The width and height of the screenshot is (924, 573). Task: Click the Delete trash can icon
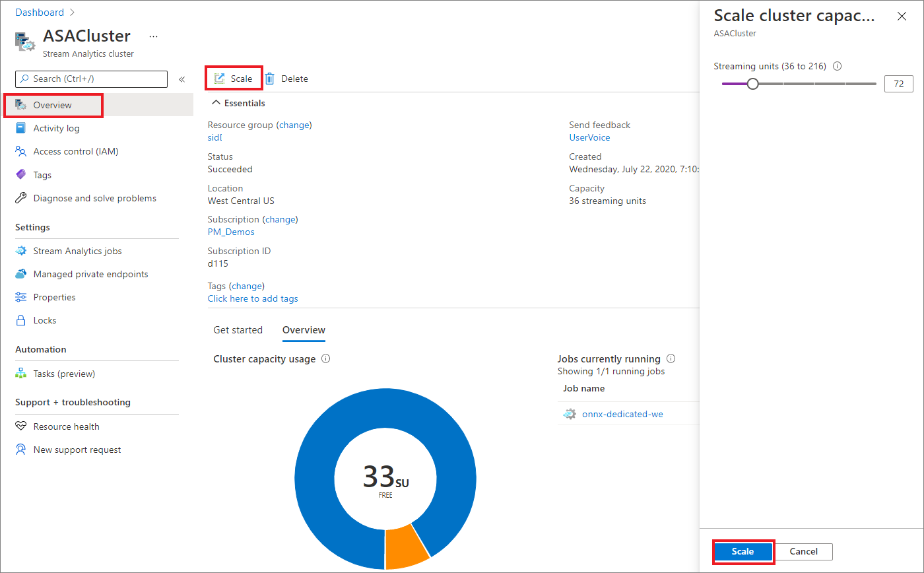(270, 79)
